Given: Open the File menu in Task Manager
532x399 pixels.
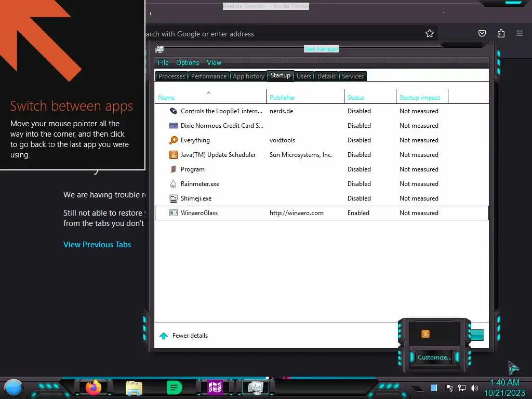Looking at the screenshot, I should point(163,62).
